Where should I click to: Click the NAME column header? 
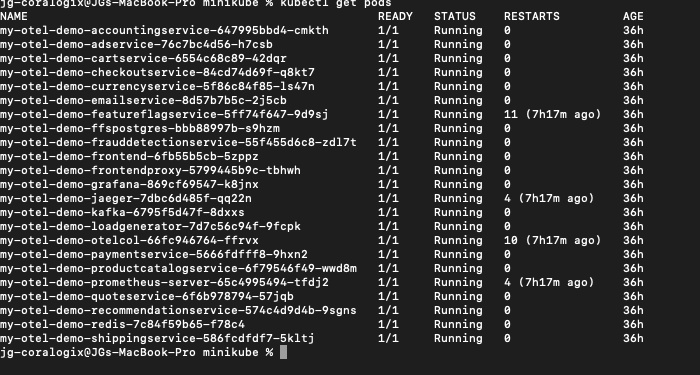pos(14,17)
